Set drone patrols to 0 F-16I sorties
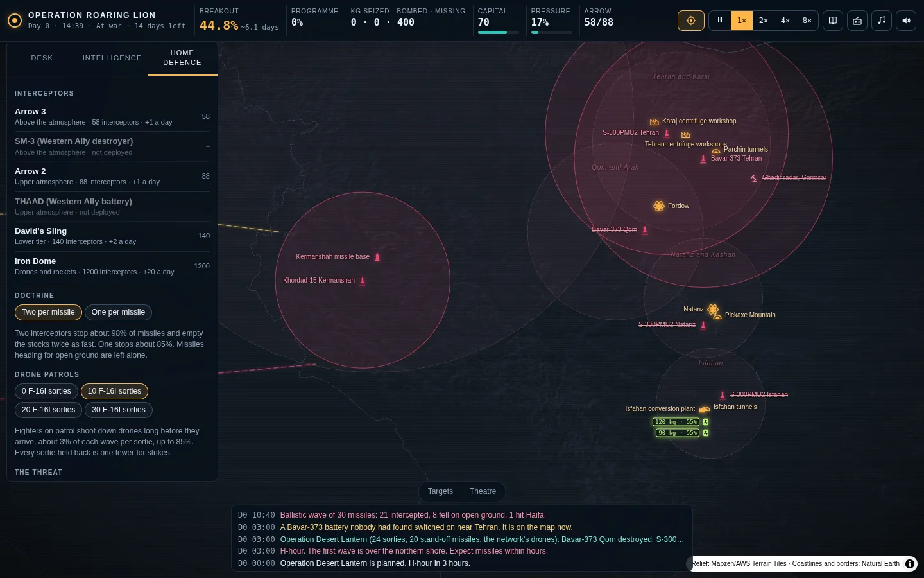Image resolution: width=924 pixels, height=578 pixels. click(x=46, y=391)
